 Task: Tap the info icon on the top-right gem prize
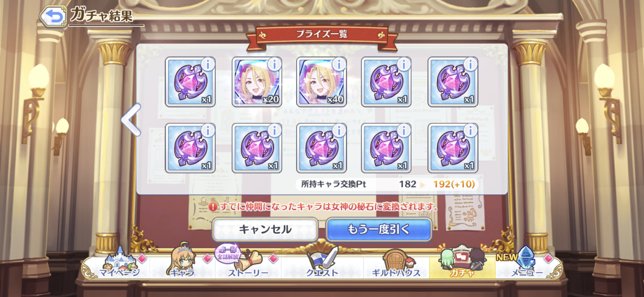470,64
